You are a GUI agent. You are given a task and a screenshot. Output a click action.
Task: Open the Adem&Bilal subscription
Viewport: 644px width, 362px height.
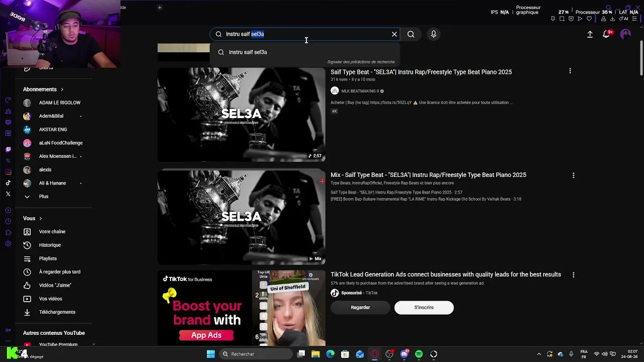pyautogui.click(x=54, y=116)
